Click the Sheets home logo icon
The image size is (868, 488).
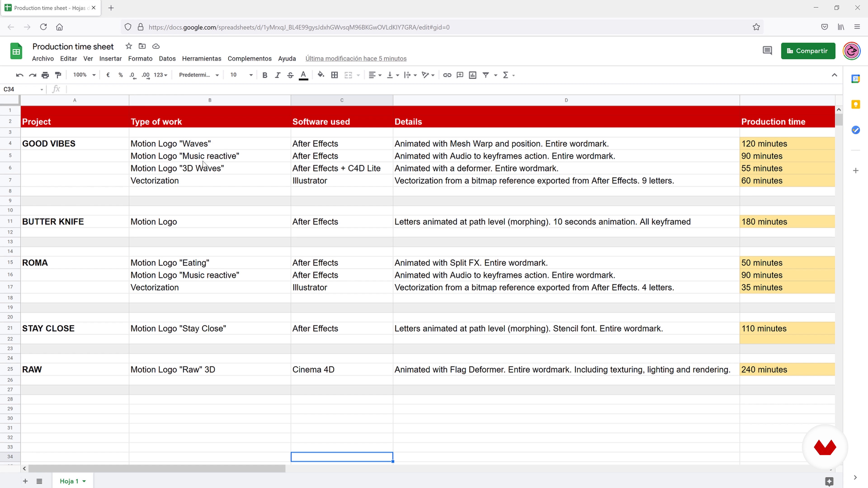16,51
